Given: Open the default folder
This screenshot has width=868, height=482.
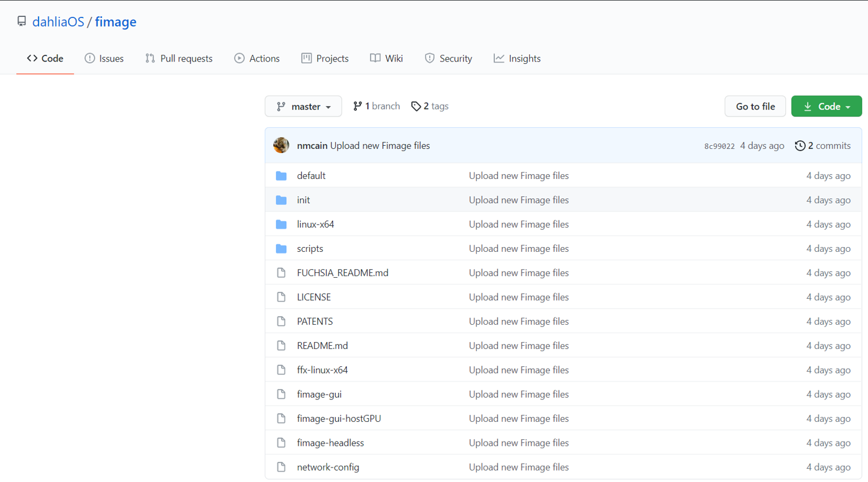Looking at the screenshot, I should pos(311,176).
